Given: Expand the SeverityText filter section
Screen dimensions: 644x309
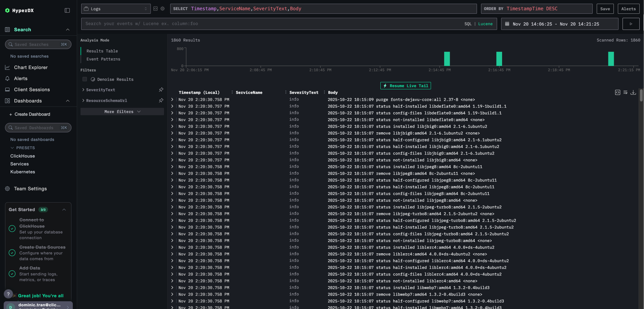Looking at the screenshot, I should [x=83, y=90].
